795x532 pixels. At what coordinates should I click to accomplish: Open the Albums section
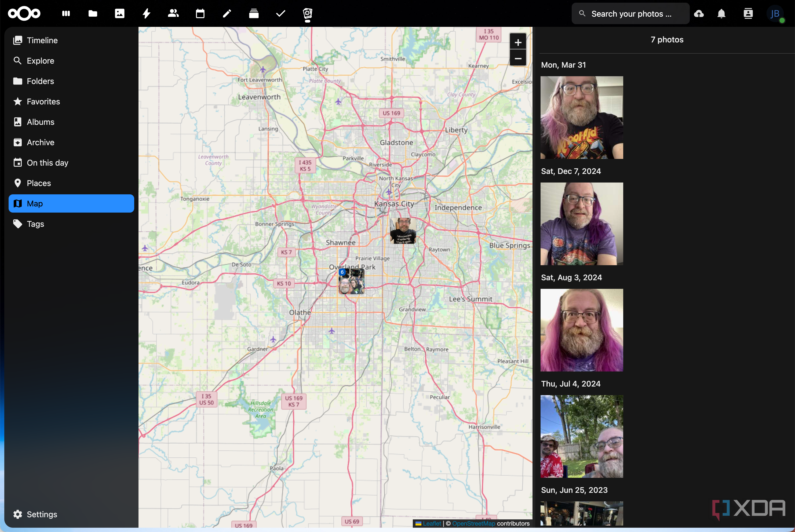pyautogui.click(x=71, y=122)
